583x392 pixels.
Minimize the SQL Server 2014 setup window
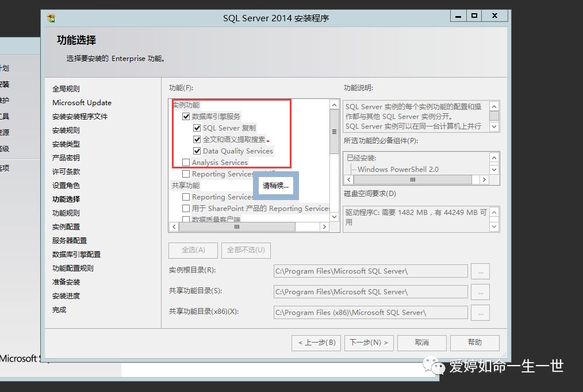pos(458,16)
